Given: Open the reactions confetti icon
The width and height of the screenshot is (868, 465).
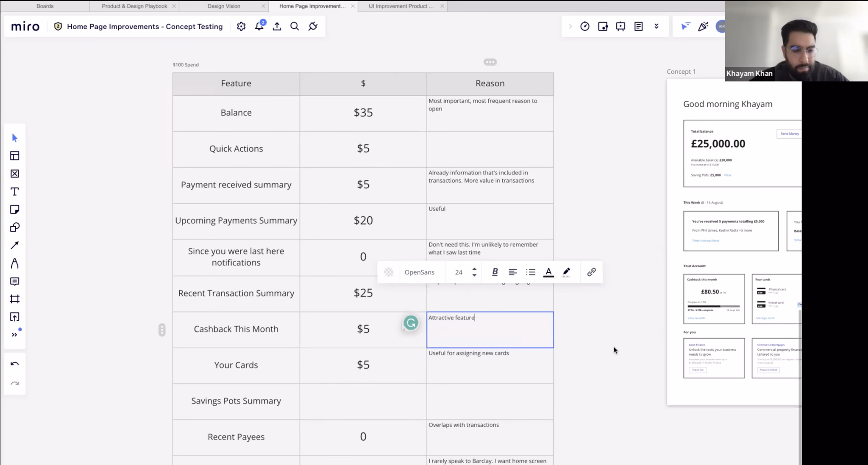Looking at the screenshot, I should (703, 26).
